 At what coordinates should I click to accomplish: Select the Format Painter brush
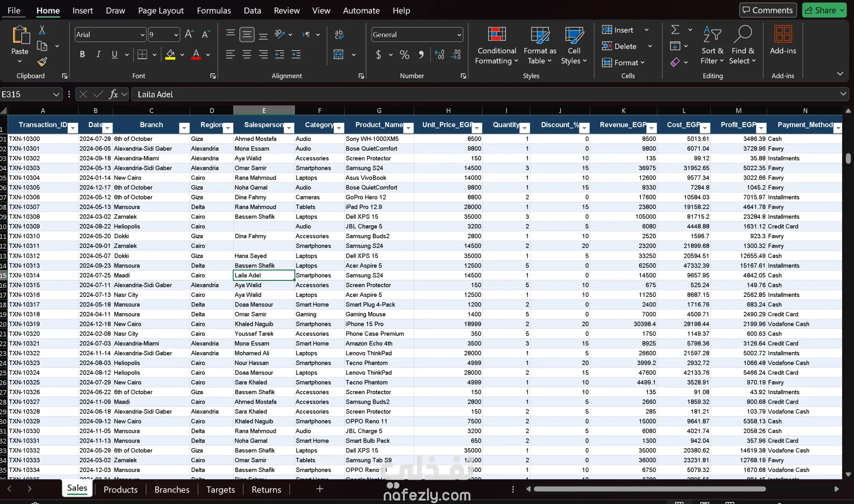tap(42, 62)
